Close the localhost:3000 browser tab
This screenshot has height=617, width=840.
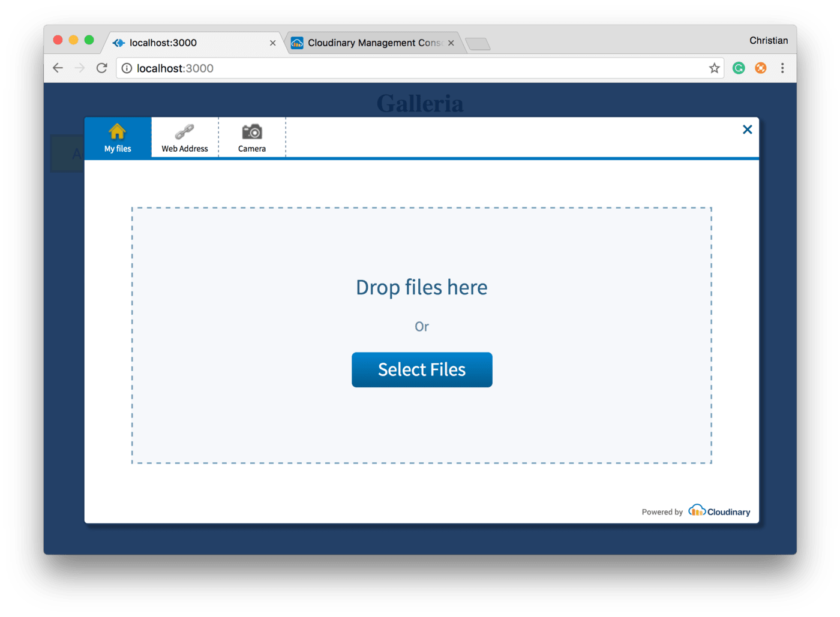point(272,43)
